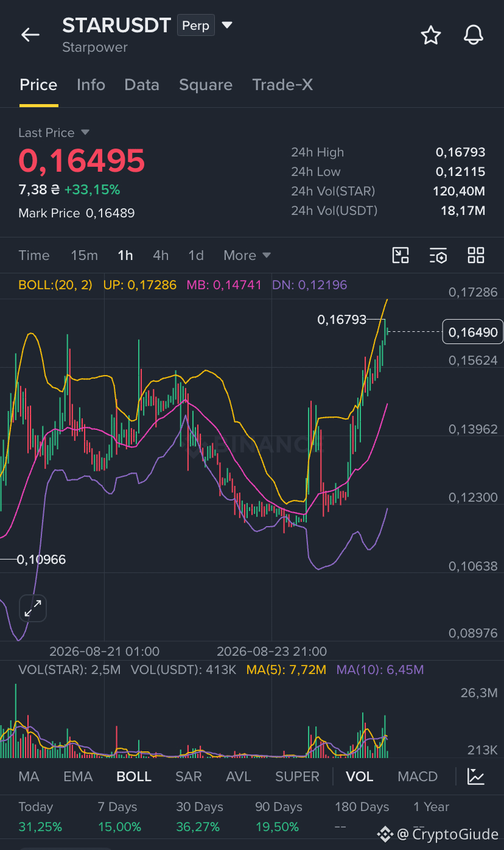Tap the current price tag 0,16490 on axis
This screenshot has width=504, height=850.
tap(473, 332)
